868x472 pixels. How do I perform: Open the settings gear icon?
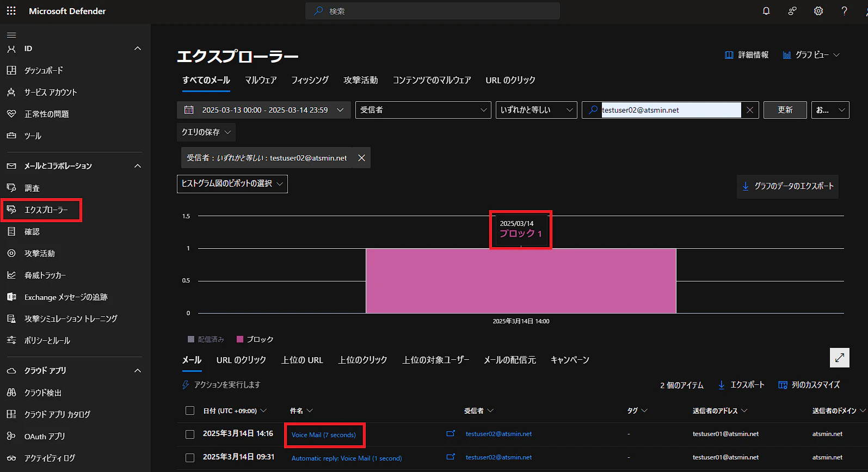[x=818, y=11]
